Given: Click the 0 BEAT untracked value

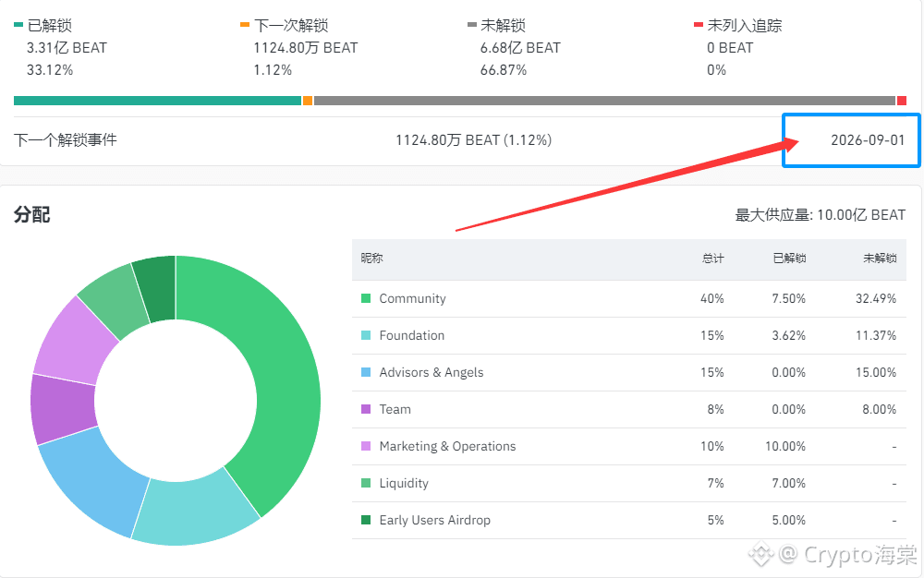Looking at the screenshot, I should click(730, 48).
